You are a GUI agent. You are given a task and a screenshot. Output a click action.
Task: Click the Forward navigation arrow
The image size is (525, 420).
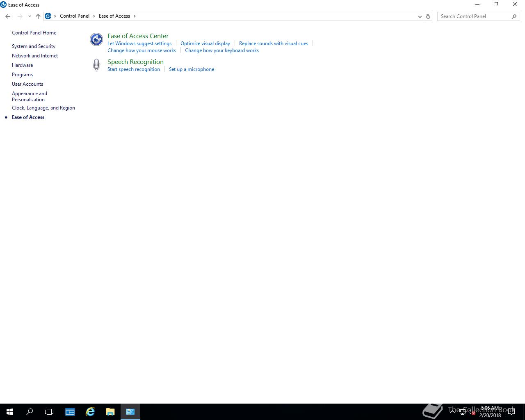tap(20, 16)
